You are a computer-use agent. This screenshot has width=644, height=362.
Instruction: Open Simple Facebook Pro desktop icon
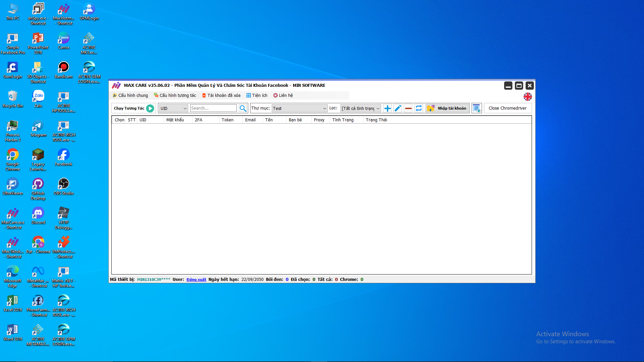tap(13, 44)
